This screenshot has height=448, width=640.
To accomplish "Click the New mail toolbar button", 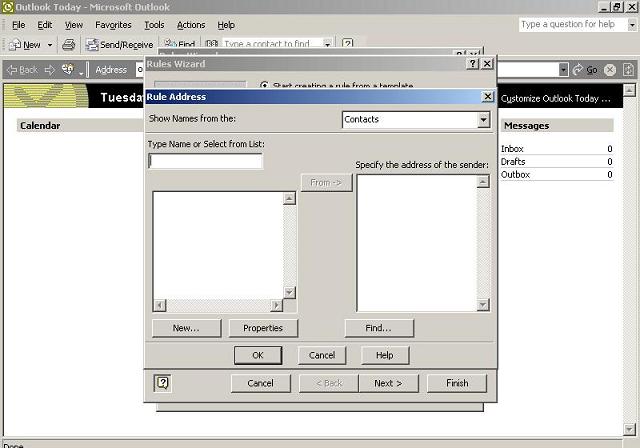I will point(25,44).
